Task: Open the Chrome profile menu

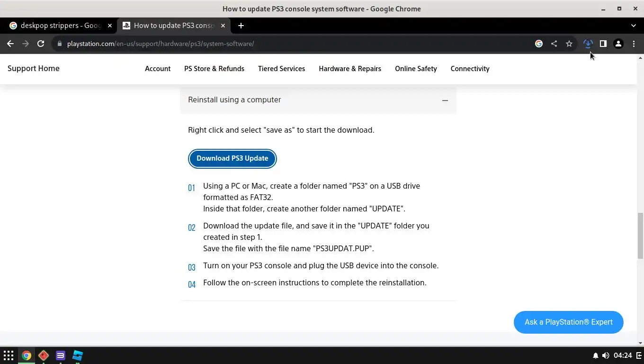Action: coord(618,44)
